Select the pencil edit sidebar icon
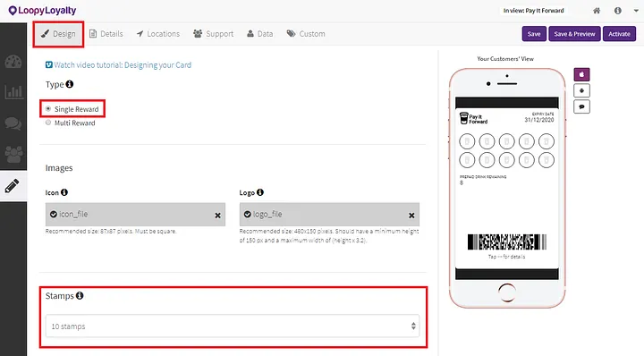 click(x=12, y=185)
